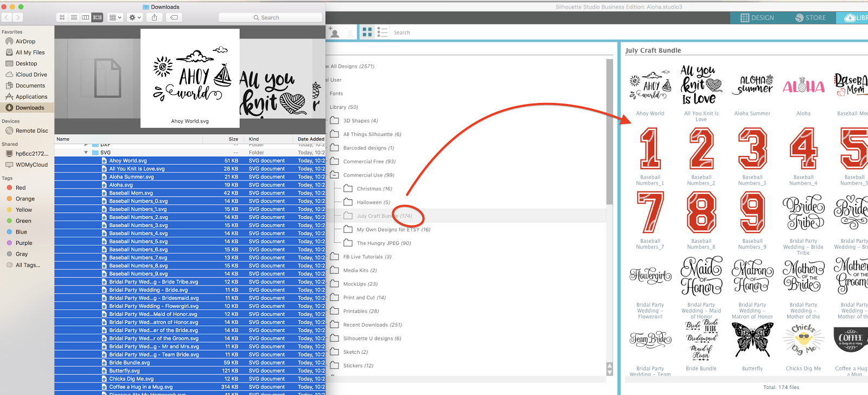
Task: Switch Finder to list view
Action: (x=74, y=17)
